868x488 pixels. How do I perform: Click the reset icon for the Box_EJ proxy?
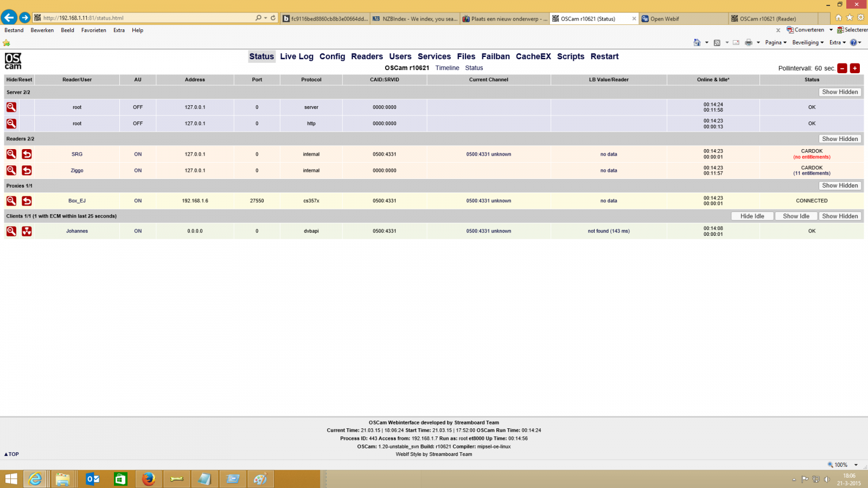[x=27, y=201]
